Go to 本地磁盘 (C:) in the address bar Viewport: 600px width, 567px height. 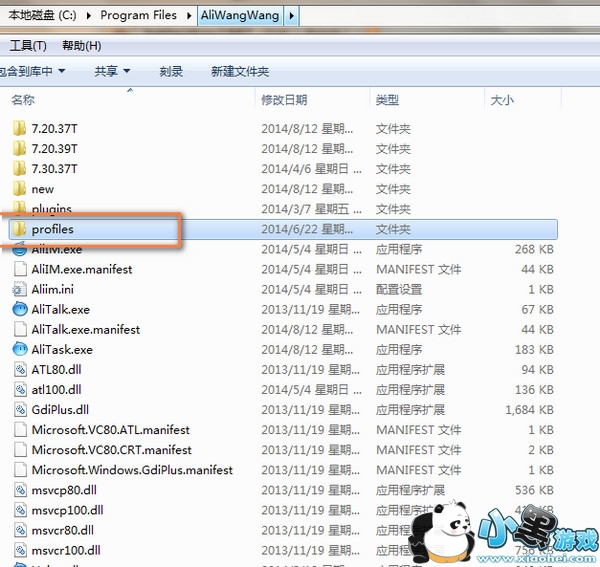click(42, 15)
